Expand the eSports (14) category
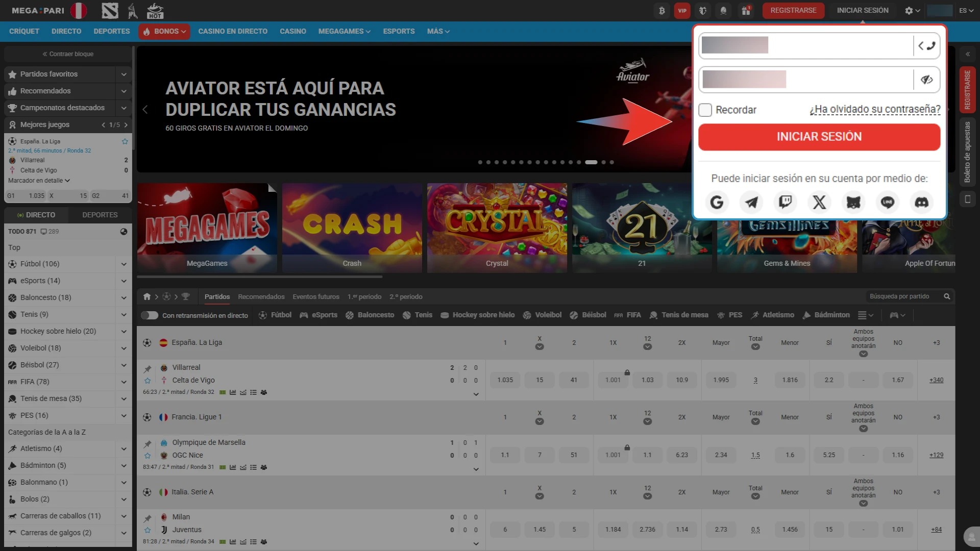Image resolution: width=980 pixels, height=551 pixels. pyautogui.click(x=124, y=281)
